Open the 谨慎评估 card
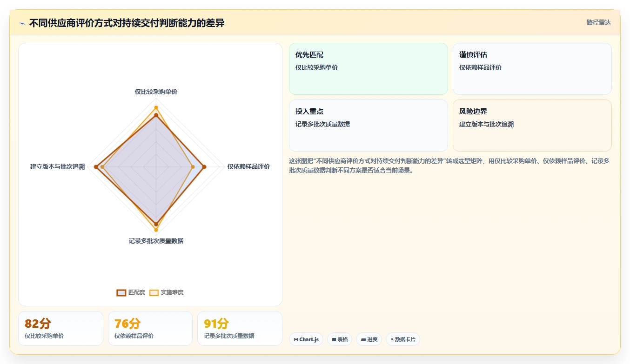Image resolution: width=630 pixels, height=364 pixels. [532, 69]
